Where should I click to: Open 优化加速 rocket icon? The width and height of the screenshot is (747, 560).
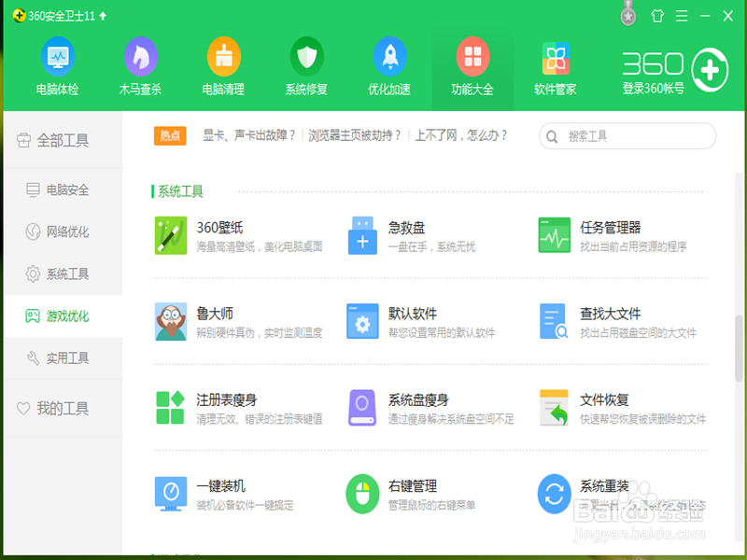[389, 57]
